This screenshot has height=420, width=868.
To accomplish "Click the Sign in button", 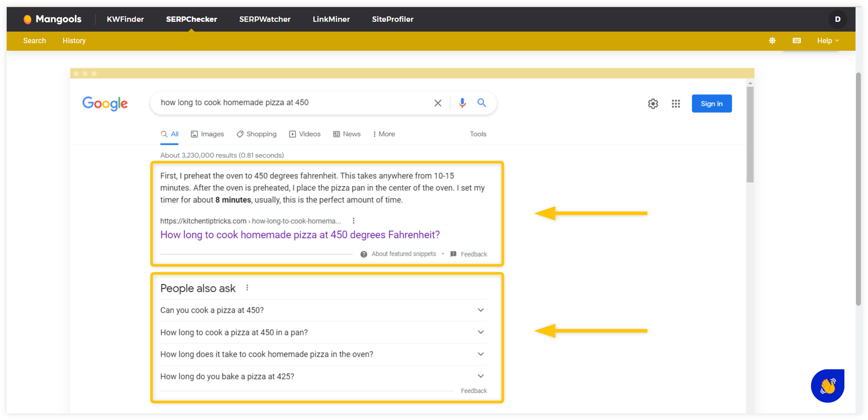I will [712, 104].
